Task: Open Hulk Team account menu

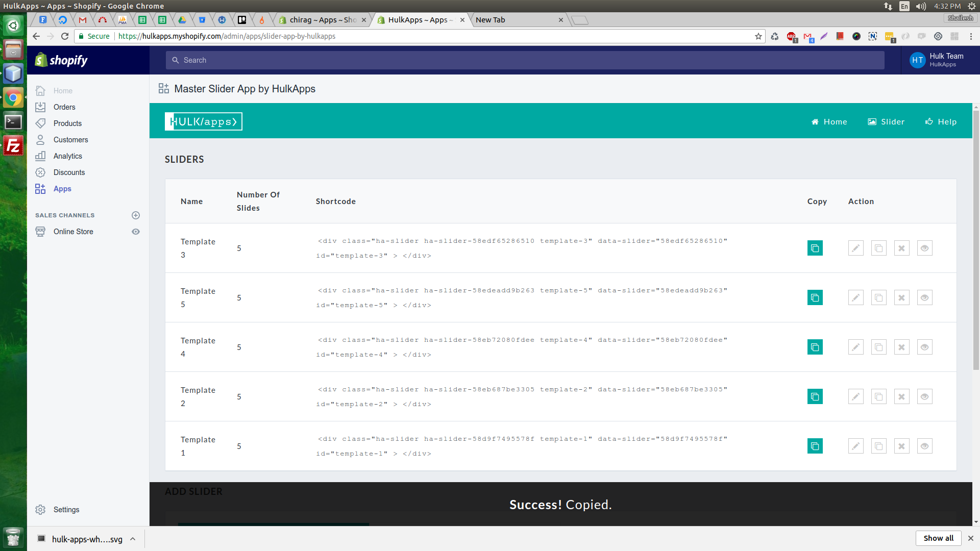Action: pos(937,60)
